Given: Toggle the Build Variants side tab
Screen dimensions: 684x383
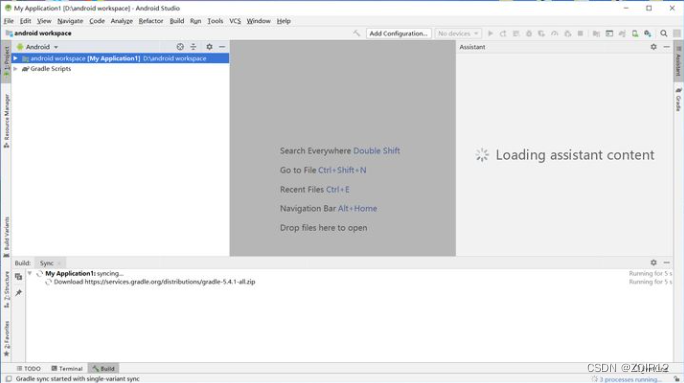Looking at the screenshot, I should click(6, 237).
